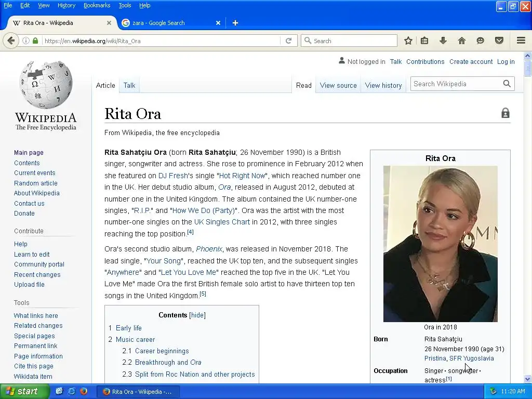
Task: Click the magnifier icon in browser search box
Action: coord(308,41)
